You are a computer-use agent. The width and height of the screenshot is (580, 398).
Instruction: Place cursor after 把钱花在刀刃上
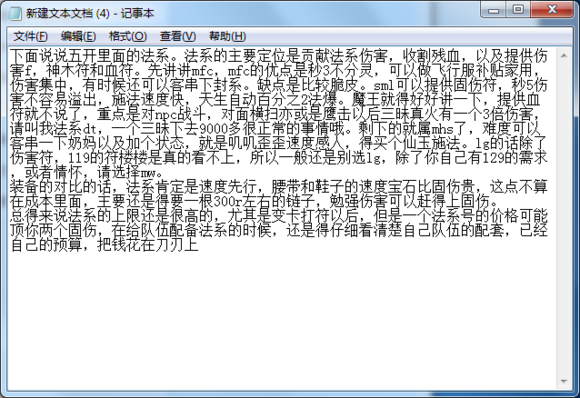(199, 245)
